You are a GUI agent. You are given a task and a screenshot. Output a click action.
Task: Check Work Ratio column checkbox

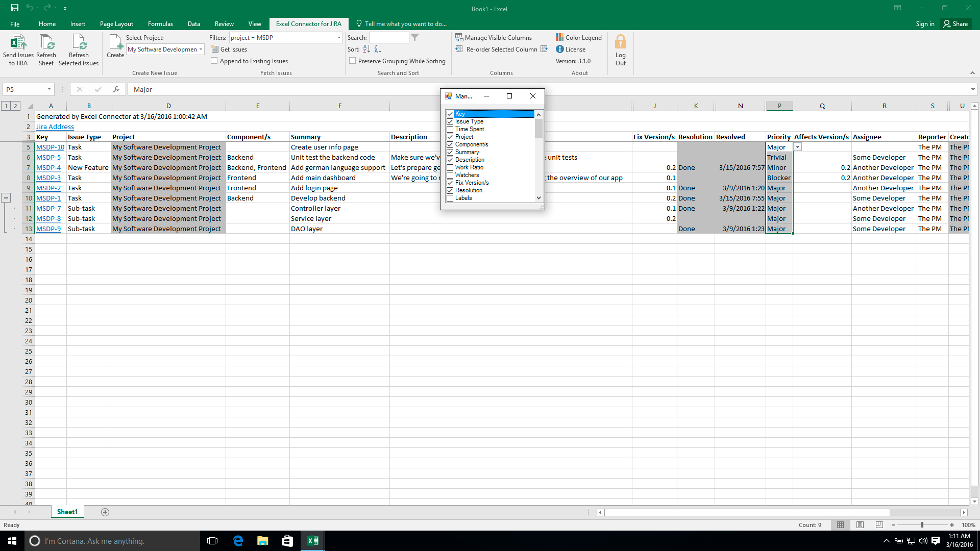450,167
